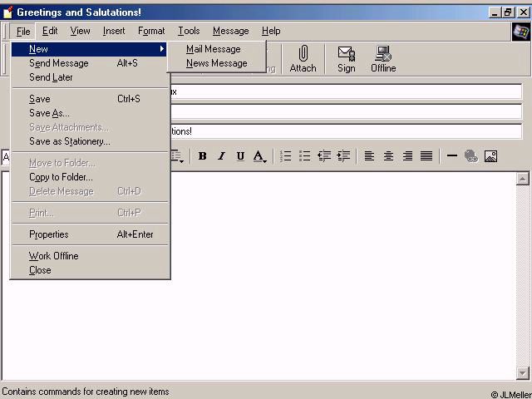The height and width of the screenshot is (399, 532).
Task: Apply numbered list formatting
Action: pyautogui.click(x=286, y=156)
